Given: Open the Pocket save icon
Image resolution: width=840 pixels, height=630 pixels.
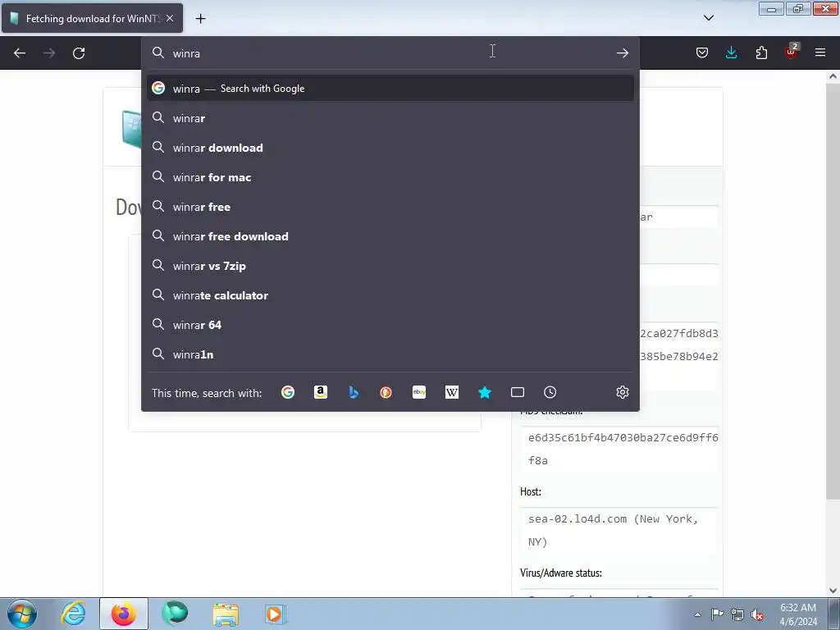Looking at the screenshot, I should click(702, 52).
